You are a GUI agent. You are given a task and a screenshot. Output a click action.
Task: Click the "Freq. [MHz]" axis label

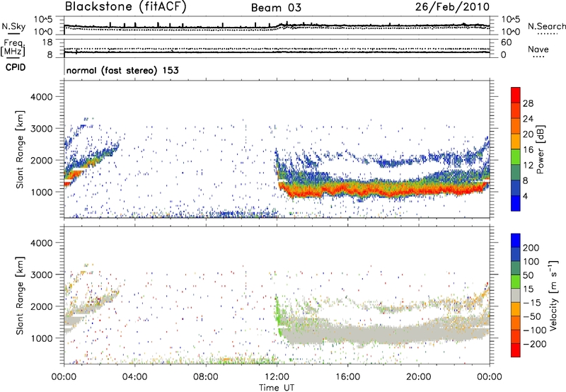tap(13, 47)
